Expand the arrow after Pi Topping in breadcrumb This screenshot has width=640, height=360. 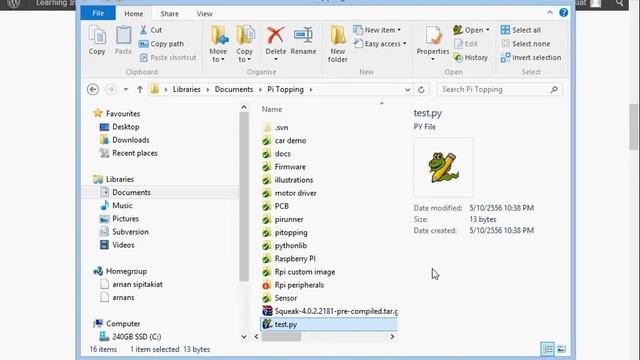311,89
